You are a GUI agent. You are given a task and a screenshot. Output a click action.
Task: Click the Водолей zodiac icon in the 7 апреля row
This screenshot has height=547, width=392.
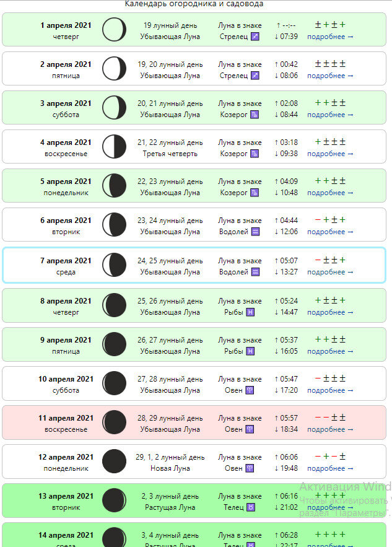click(256, 272)
